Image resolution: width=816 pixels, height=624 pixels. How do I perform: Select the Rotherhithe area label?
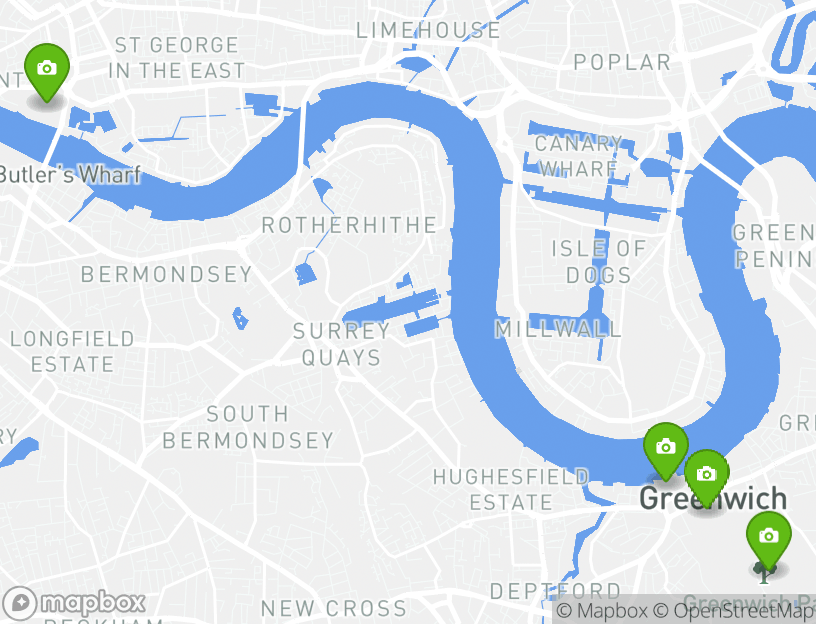[x=349, y=225]
